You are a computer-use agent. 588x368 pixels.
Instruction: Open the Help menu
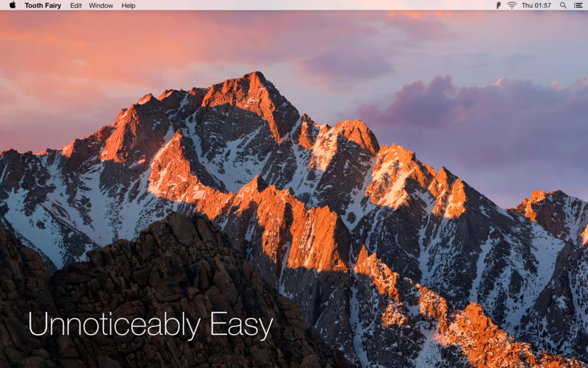[x=128, y=5]
